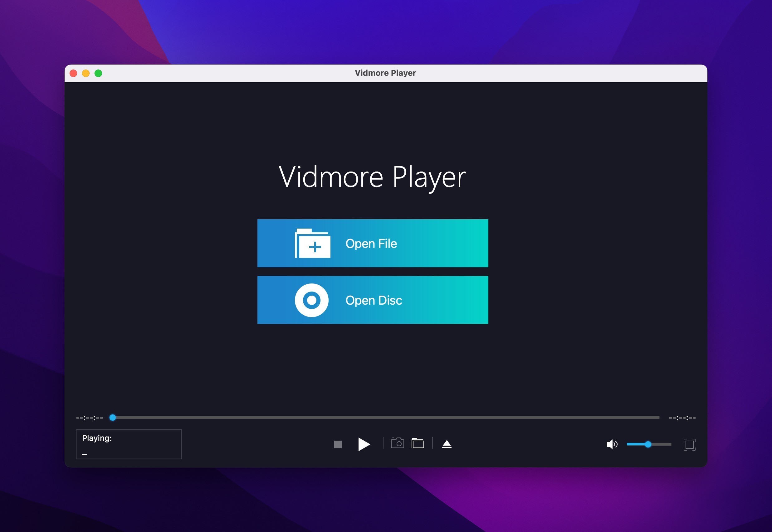Enter fullscreen using the corner-brackets icon
This screenshot has width=772, height=532.
point(689,444)
